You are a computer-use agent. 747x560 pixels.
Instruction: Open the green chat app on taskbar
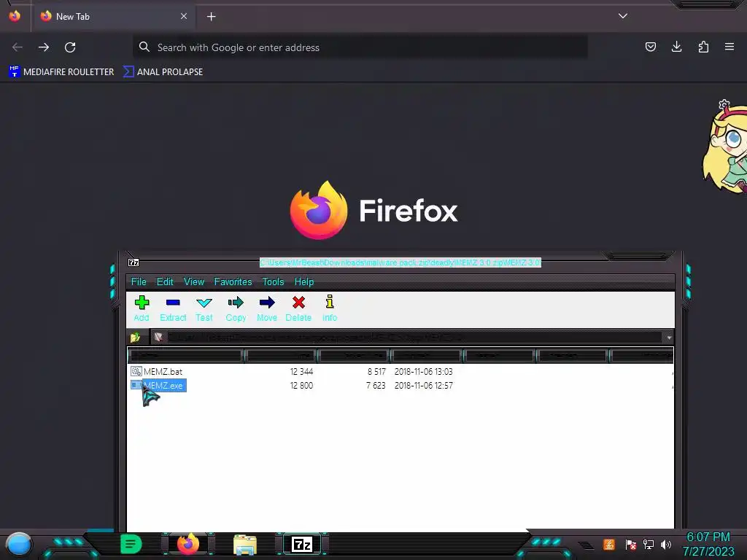click(x=131, y=544)
